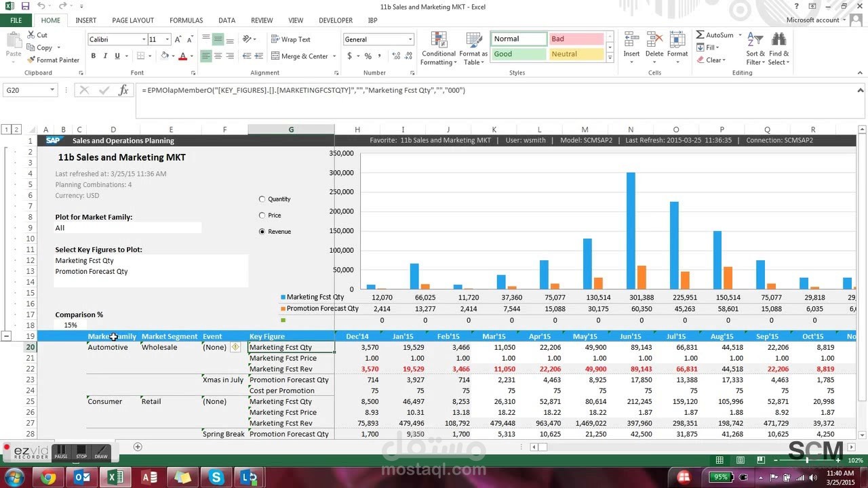Click the Sort & Filter button
The width and height of the screenshot is (868, 488).
(755, 48)
